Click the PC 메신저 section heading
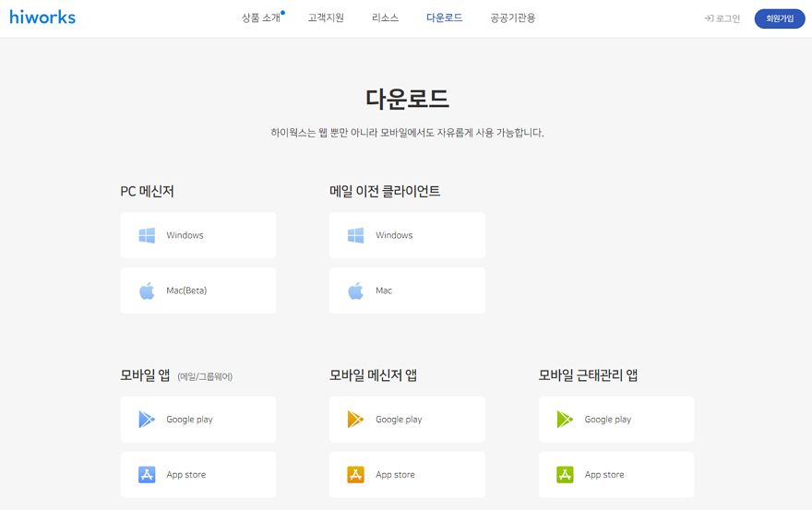The image size is (812, 510). [x=147, y=191]
